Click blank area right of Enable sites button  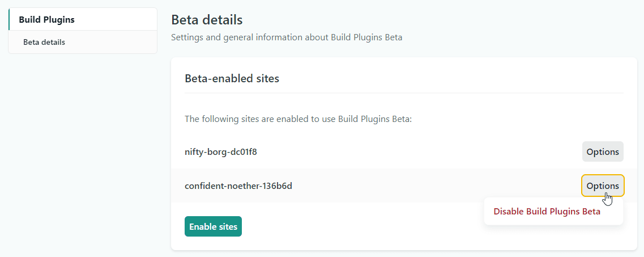(x=351, y=227)
